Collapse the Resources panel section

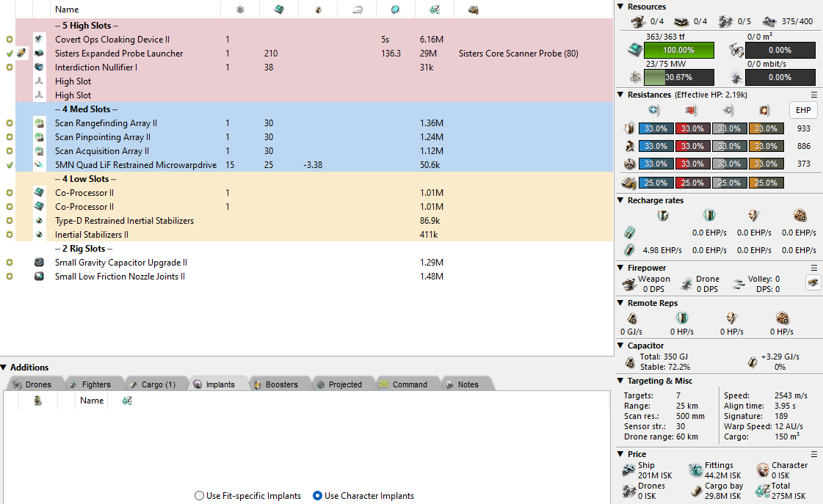620,7
